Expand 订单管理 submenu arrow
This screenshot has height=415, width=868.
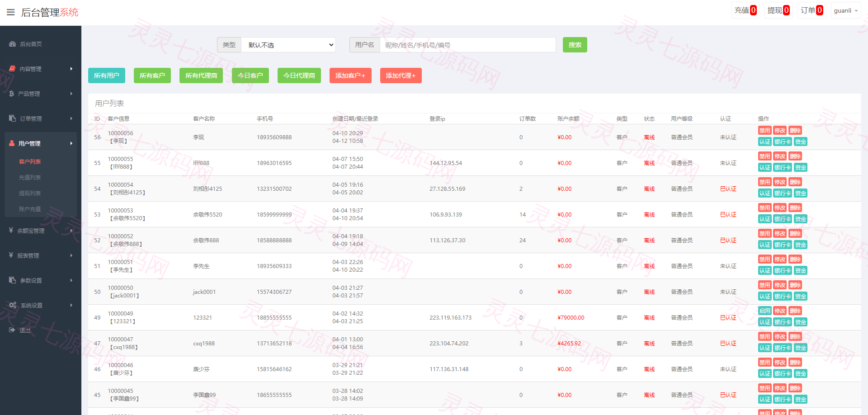pyautogui.click(x=71, y=118)
